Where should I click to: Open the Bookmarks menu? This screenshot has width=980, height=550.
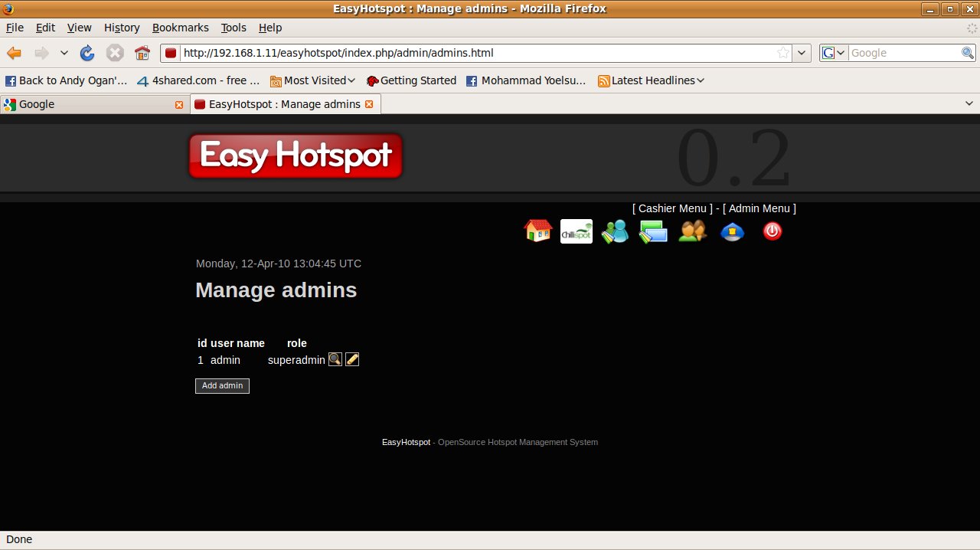[x=180, y=28]
